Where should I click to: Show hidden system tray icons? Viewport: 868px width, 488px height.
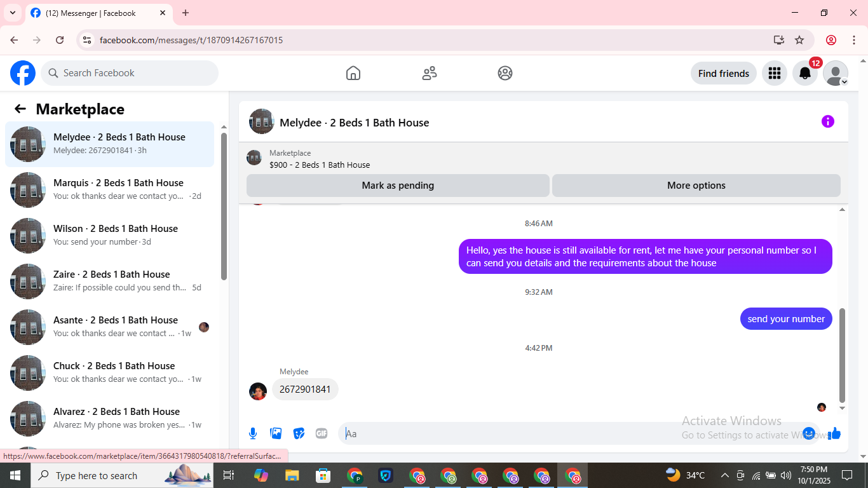[724, 475]
